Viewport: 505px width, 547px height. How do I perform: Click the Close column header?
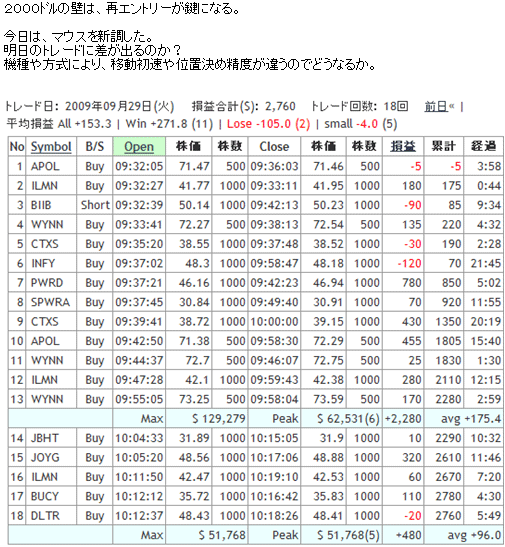(274, 147)
